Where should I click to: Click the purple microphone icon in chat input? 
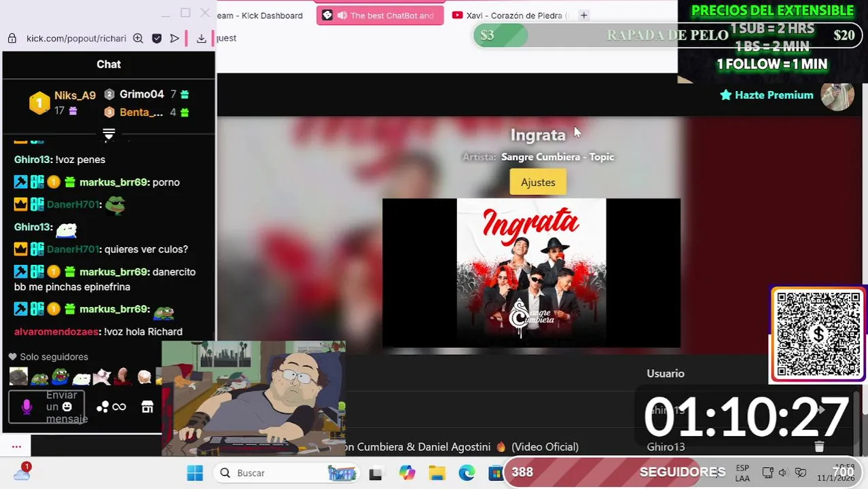(26, 407)
